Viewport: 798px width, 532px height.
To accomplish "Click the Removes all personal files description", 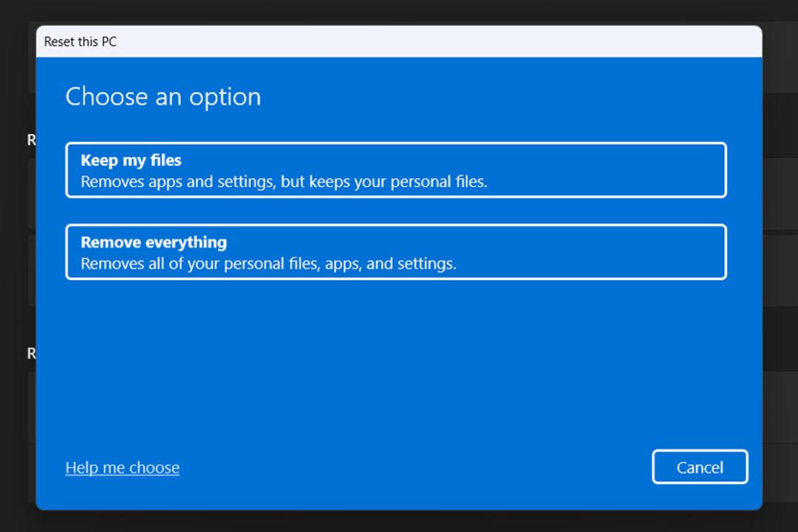I will (x=269, y=264).
